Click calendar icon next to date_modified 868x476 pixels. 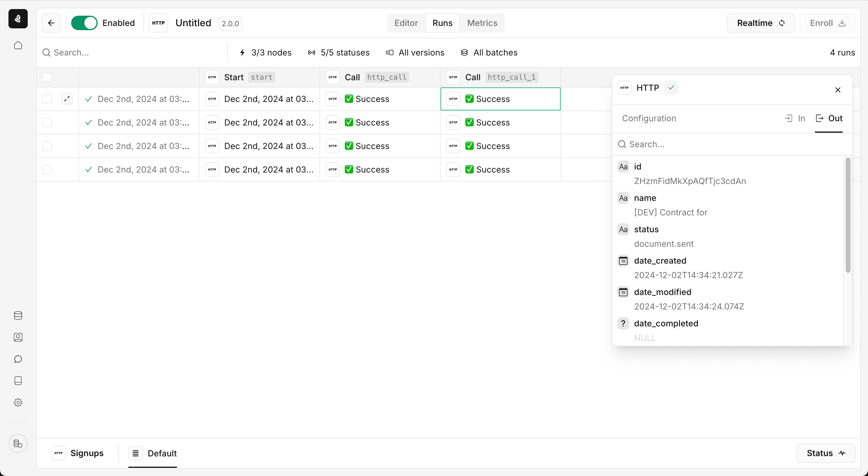[623, 292]
